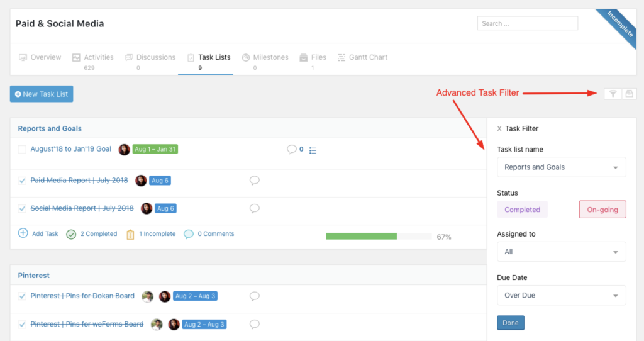Image resolution: width=644 pixels, height=341 pixels.
Task: Select Completed status filter
Action: click(x=522, y=210)
